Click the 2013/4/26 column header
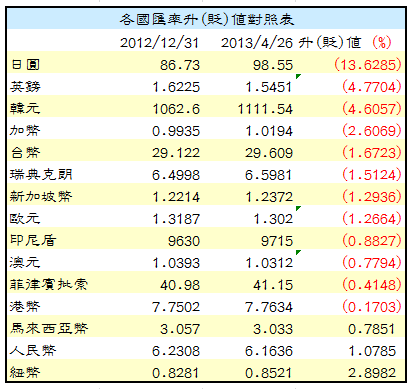Viewport: 407px width, 389px height. [257, 43]
